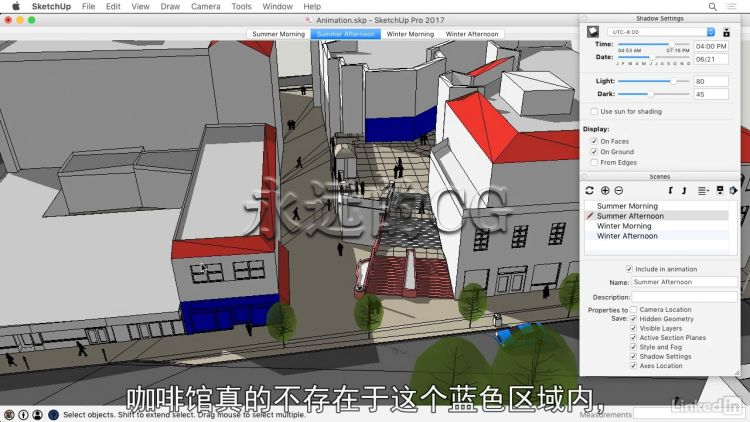Image resolution: width=750 pixels, height=422 pixels.
Task: Open the UTC-8:00 time zone dropdown
Action: tap(661, 32)
